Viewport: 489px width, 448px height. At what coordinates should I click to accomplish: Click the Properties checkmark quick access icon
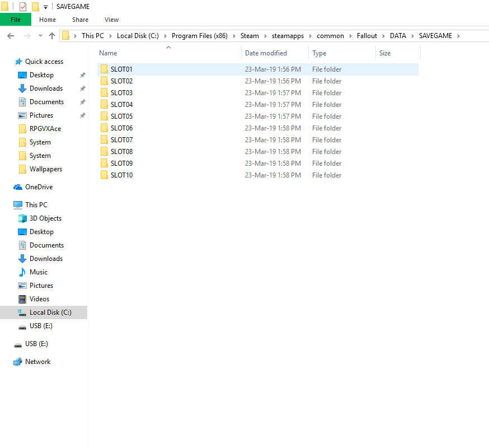coord(23,7)
